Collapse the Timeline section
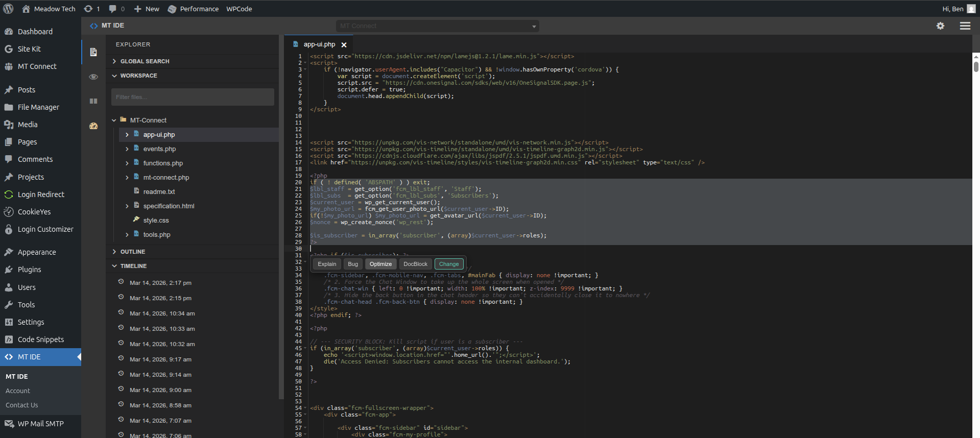 pyautogui.click(x=192, y=266)
